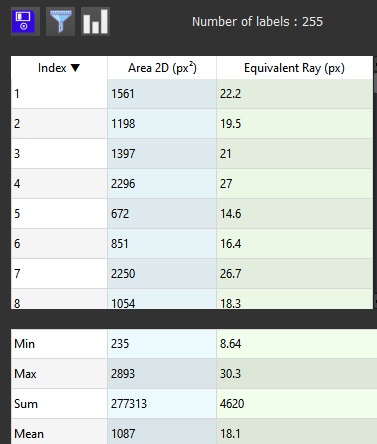377x444 pixels.
Task: Select equivalent ray cell 16.4
Action: tap(295, 244)
